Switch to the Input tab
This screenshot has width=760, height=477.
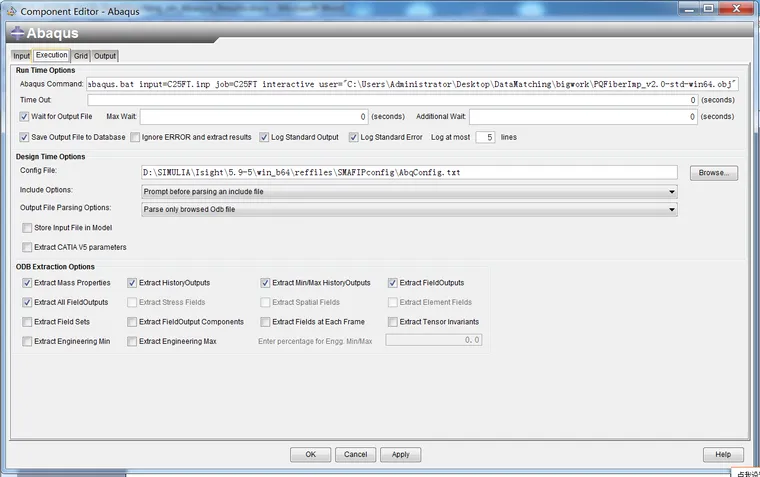click(21, 56)
